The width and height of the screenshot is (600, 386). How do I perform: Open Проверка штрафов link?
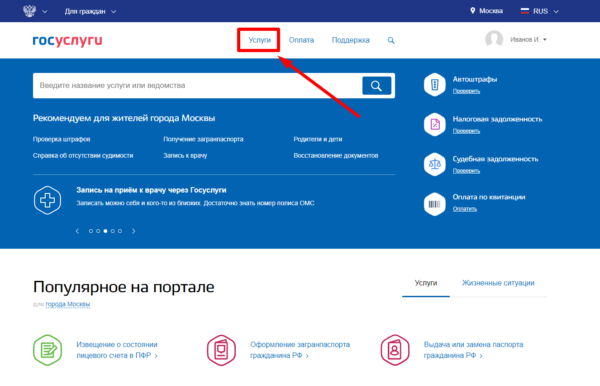coord(62,139)
